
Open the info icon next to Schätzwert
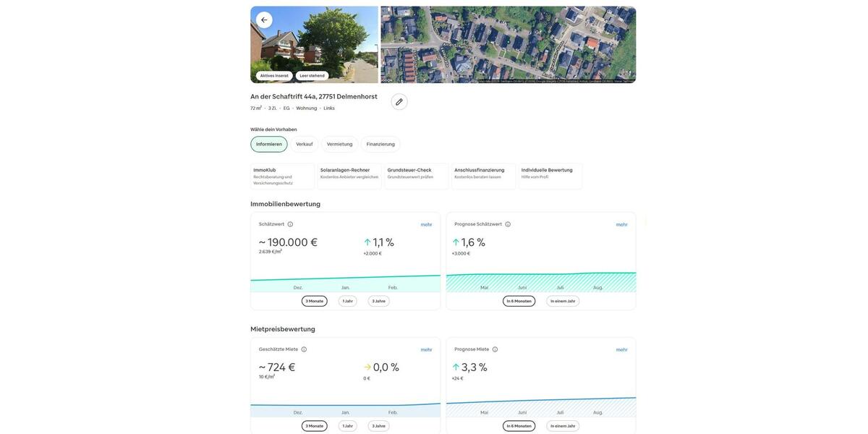coord(290,224)
